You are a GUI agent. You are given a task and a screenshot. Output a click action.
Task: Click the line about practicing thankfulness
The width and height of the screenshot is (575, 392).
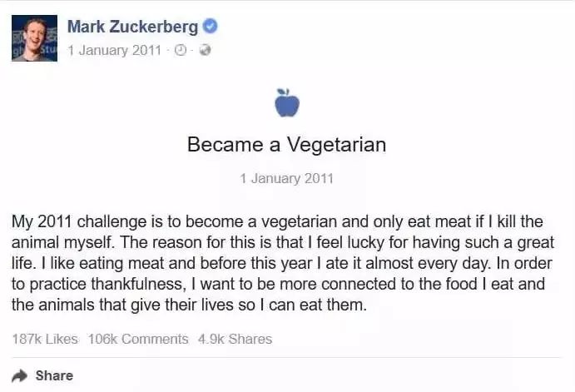tap(278, 285)
